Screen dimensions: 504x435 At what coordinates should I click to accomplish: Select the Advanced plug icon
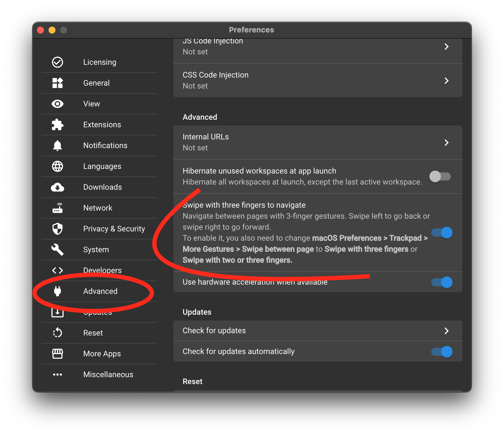tap(58, 291)
